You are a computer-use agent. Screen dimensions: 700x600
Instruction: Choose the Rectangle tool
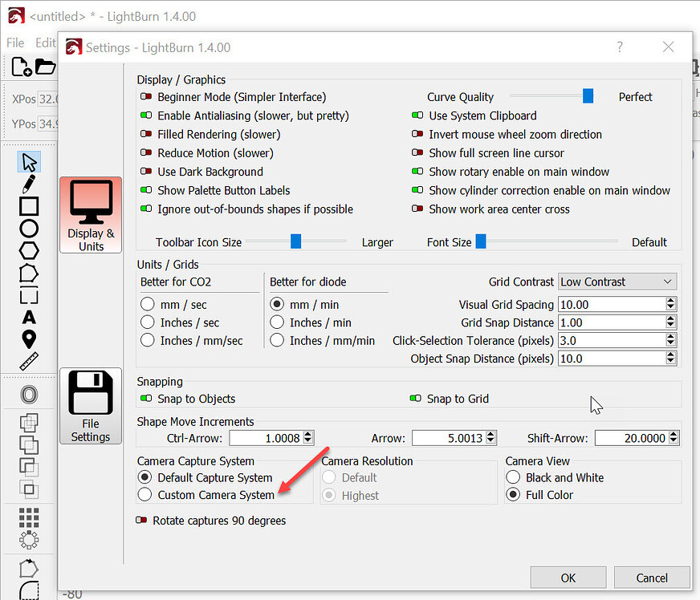pyautogui.click(x=29, y=206)
